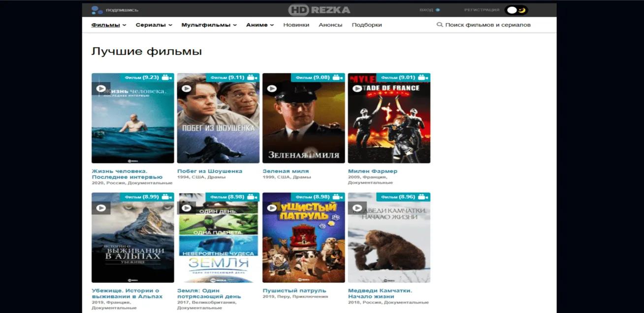Open Жизнь человека. Последнее интервью title link
Screen dimensions: 644x313
pos(127,174)
